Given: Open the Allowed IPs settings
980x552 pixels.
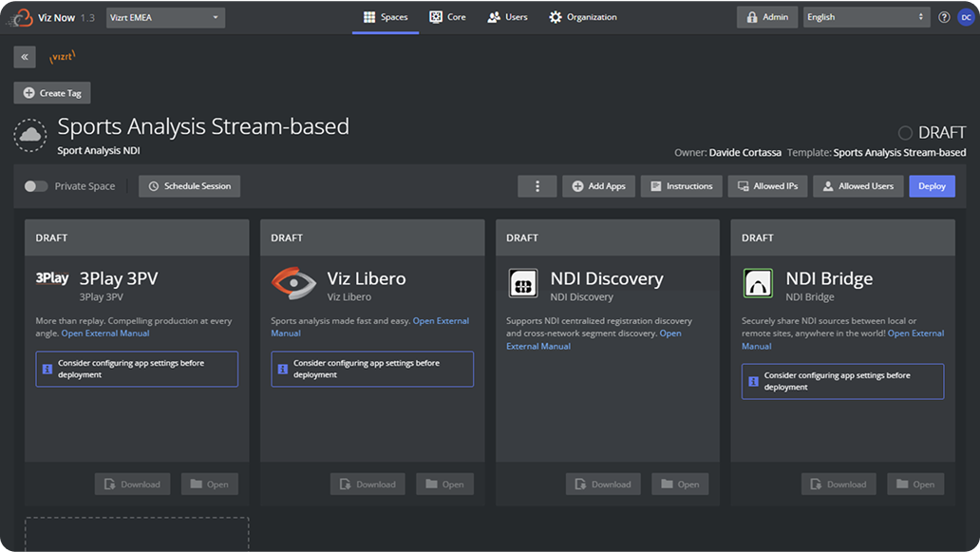Looking at the screenshot, I should (x=767, y=186).
